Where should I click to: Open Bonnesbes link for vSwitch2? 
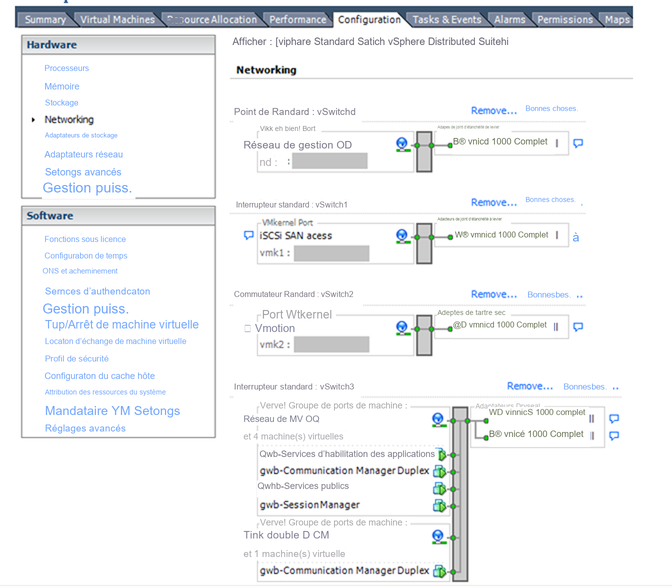click(x=549, y=295)
